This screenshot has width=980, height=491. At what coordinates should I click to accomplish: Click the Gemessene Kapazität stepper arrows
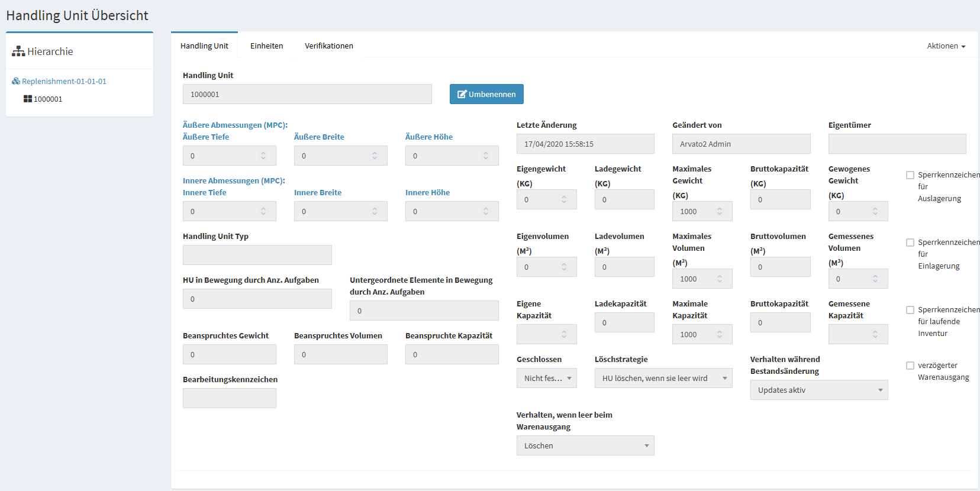point(875,334)
